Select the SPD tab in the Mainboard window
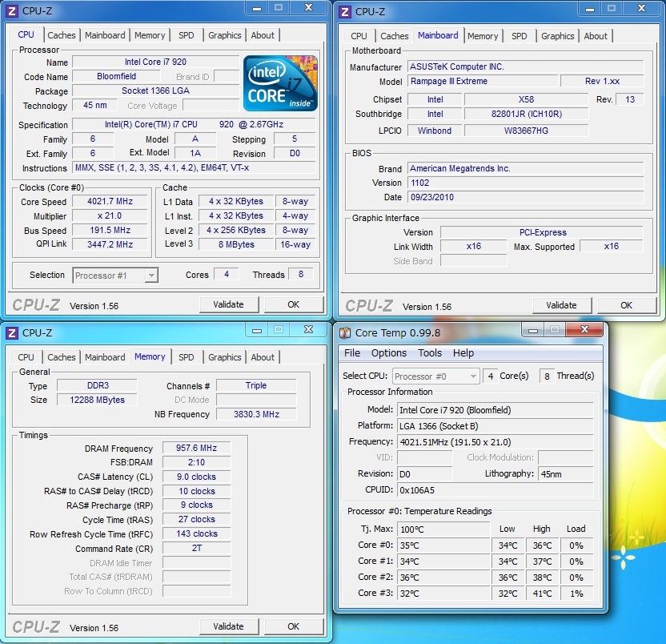Screen dimensions: 666x644 pyautogui.click(x=520, y=36)
